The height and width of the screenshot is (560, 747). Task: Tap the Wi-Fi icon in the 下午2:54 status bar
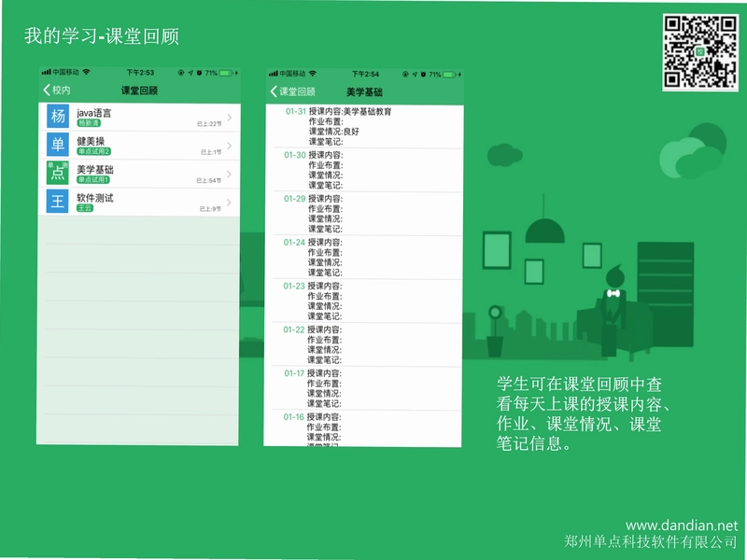click(x=313, y=74)
